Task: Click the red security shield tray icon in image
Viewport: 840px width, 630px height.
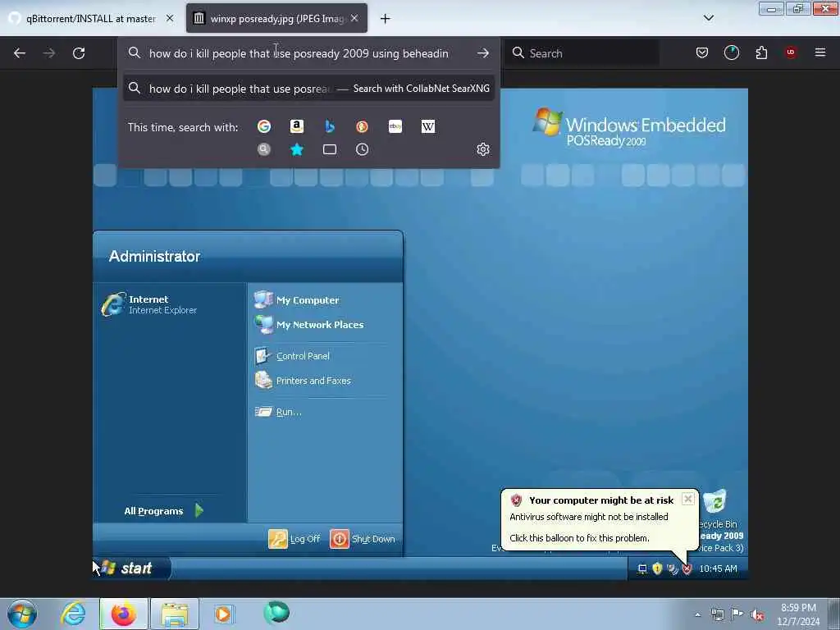Action: pyautogui.click(x=687, y=569)
